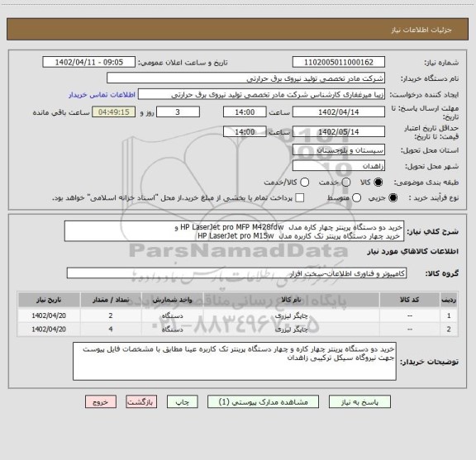Screen dimensions: 476x460
Task: Click the پاسخ به نیاز button
Action: 359,402
